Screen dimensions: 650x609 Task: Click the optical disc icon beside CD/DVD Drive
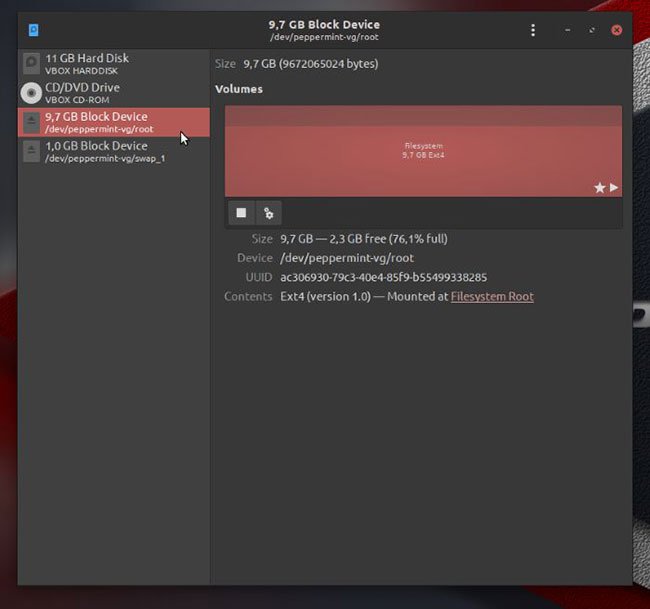(31, 92)
